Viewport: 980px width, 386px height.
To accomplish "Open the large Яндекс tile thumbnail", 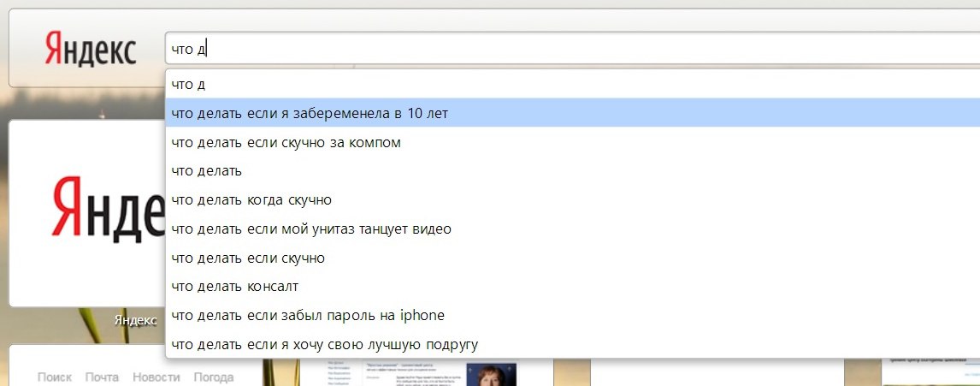I will [87, 213].
